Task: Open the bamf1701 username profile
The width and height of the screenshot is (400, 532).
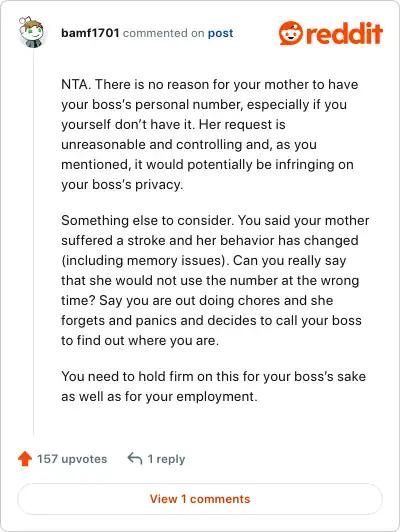Action: pyautogui.click(x=90, y=33)
